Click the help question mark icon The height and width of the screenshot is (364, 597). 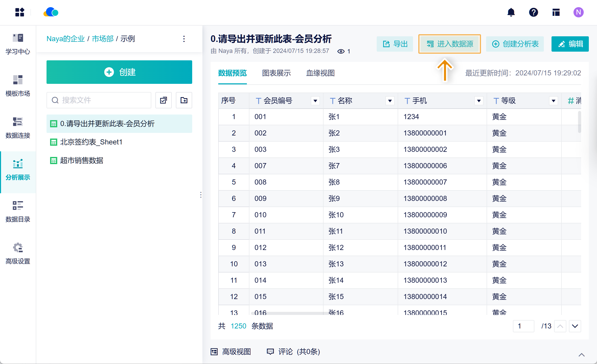pos(533,12)
